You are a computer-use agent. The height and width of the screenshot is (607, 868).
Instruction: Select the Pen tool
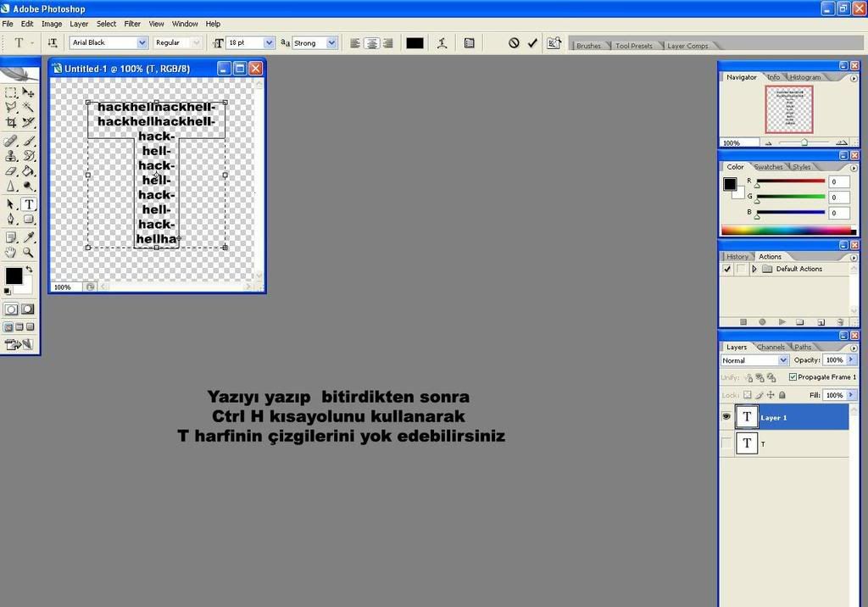[x=11, y=220]
